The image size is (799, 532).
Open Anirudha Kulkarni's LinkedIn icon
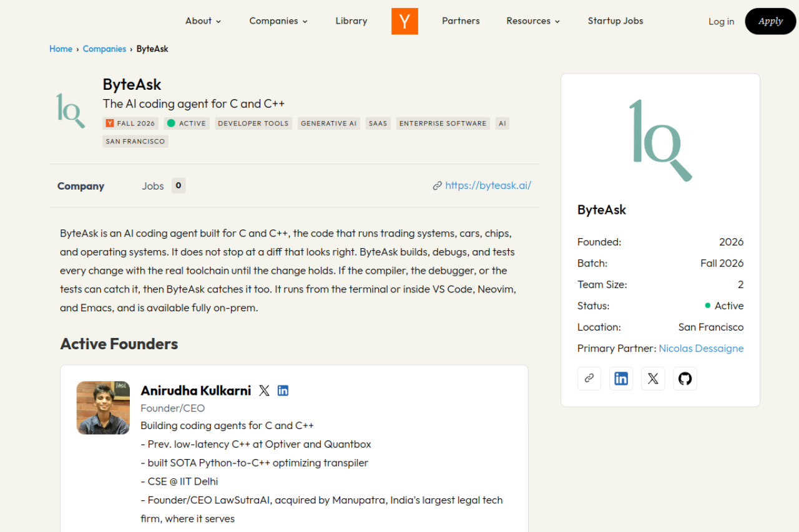tap(283, 390)
